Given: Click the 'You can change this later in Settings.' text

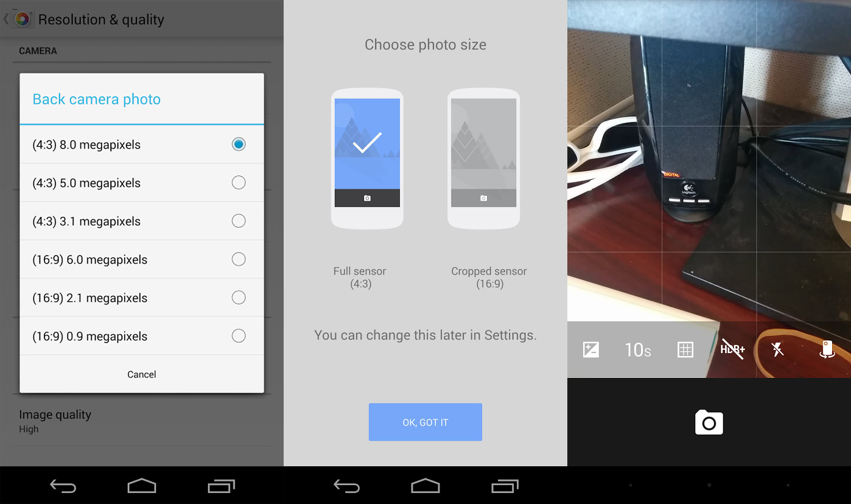Looking at the screenshot, I should click(425, 335).
